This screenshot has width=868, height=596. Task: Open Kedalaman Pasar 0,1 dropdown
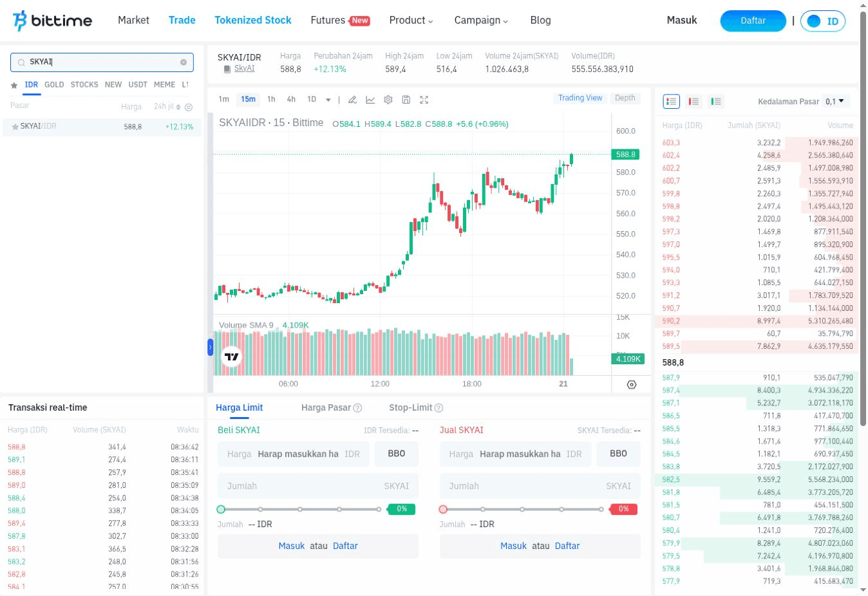point(836,101)
